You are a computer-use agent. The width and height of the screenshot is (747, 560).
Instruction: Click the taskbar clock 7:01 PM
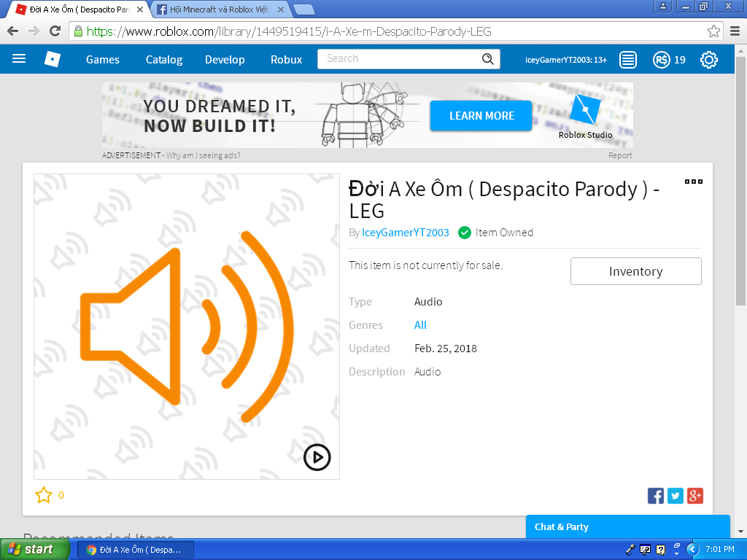(720, 550)
